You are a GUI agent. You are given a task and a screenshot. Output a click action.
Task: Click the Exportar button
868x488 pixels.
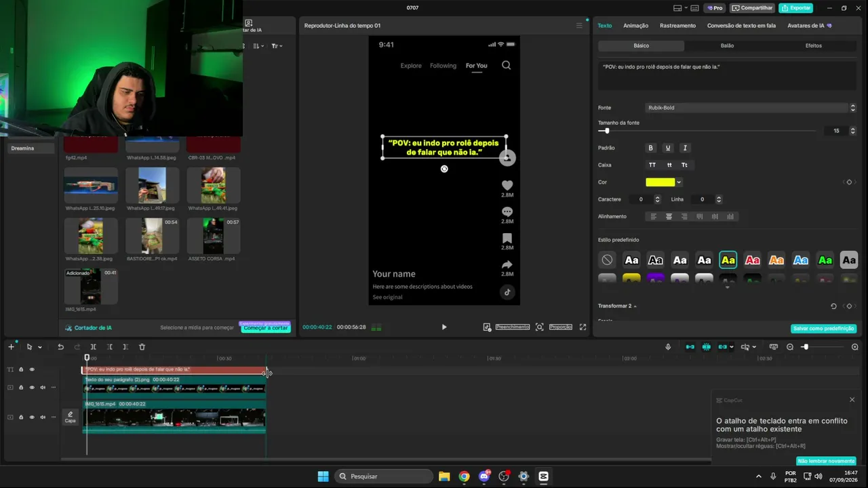coord(796,8)
